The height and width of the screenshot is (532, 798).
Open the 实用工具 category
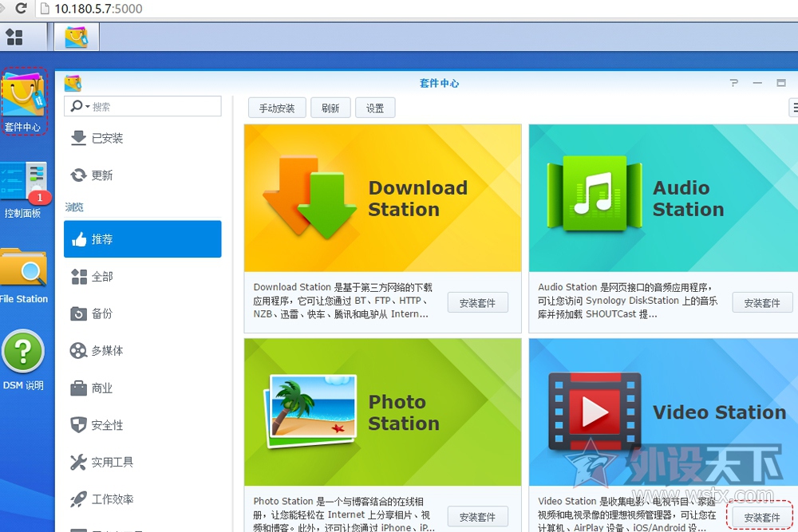[143, 462]
